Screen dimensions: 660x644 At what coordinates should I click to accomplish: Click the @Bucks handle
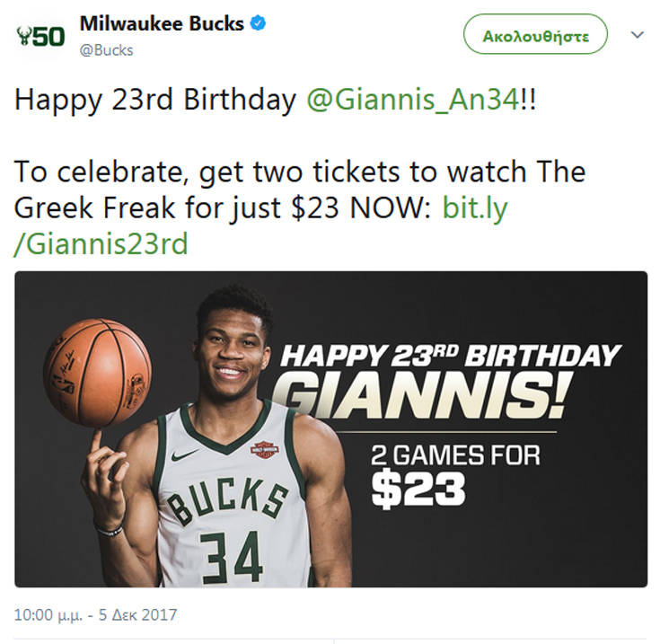coord(106,50)
